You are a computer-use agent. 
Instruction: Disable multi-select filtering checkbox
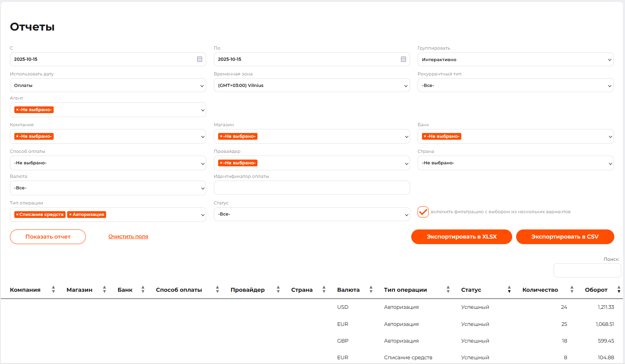[423, 212]
